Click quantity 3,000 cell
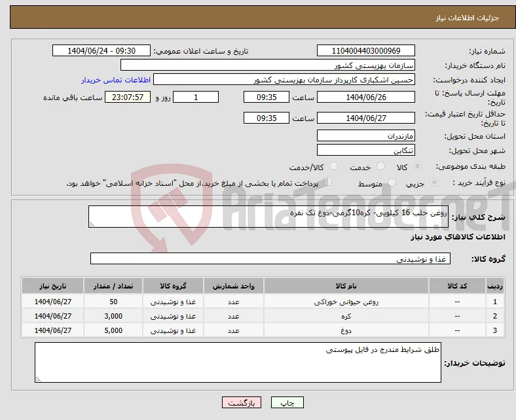Viewport: 516px width, 420px height. [x=113, y=316]
